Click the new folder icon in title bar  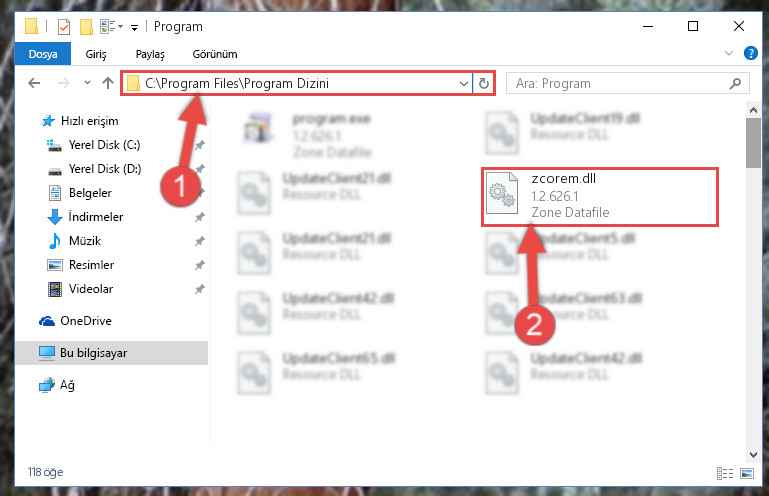point(86,26)
